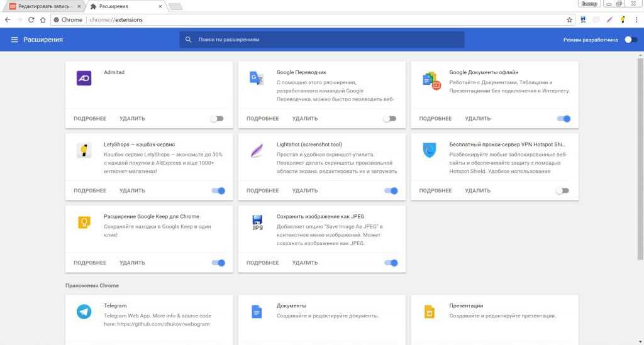
Task: Open a new tab with the new-tab button
Action: (x=175, y=6)
